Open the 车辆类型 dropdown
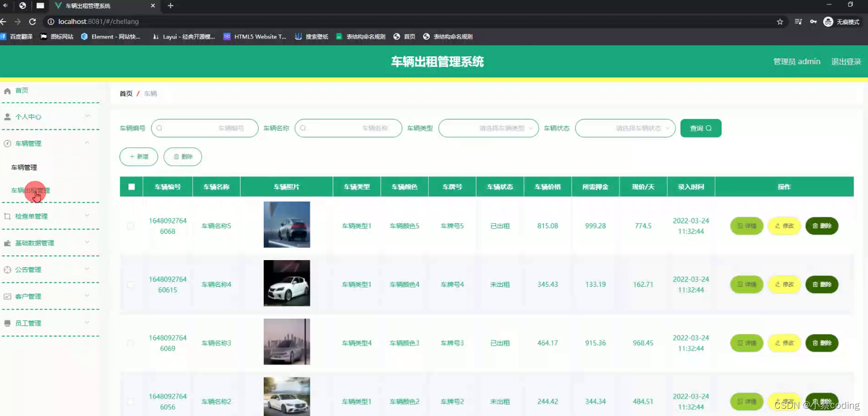The height and width of the screenshot is (416, 868). pos(488,128)
